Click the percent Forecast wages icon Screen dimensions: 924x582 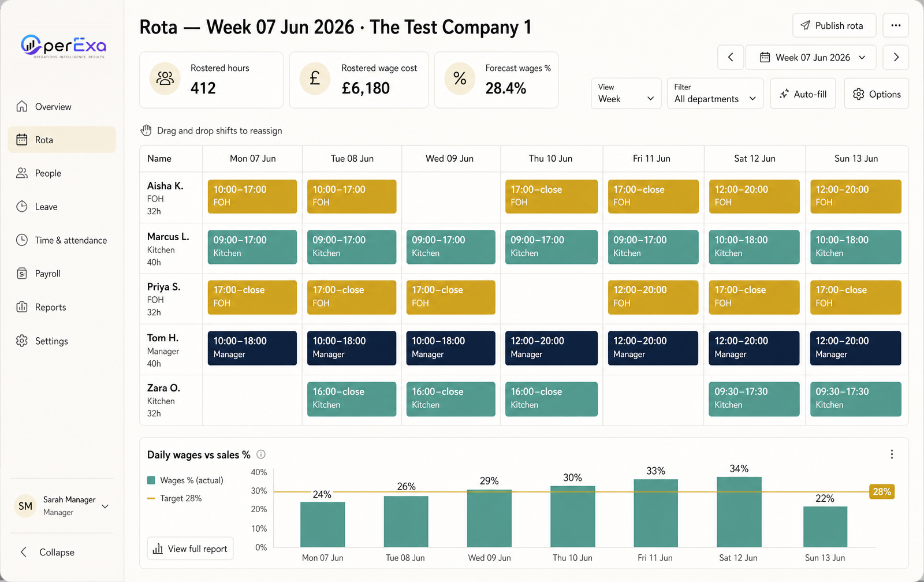[460, 79]
